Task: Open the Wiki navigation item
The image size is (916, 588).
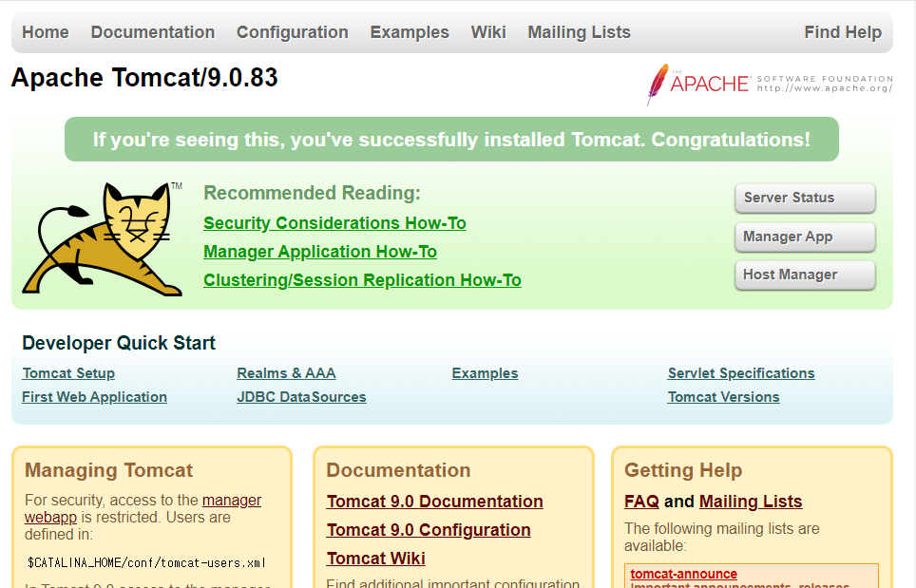Action: (488, 32)
